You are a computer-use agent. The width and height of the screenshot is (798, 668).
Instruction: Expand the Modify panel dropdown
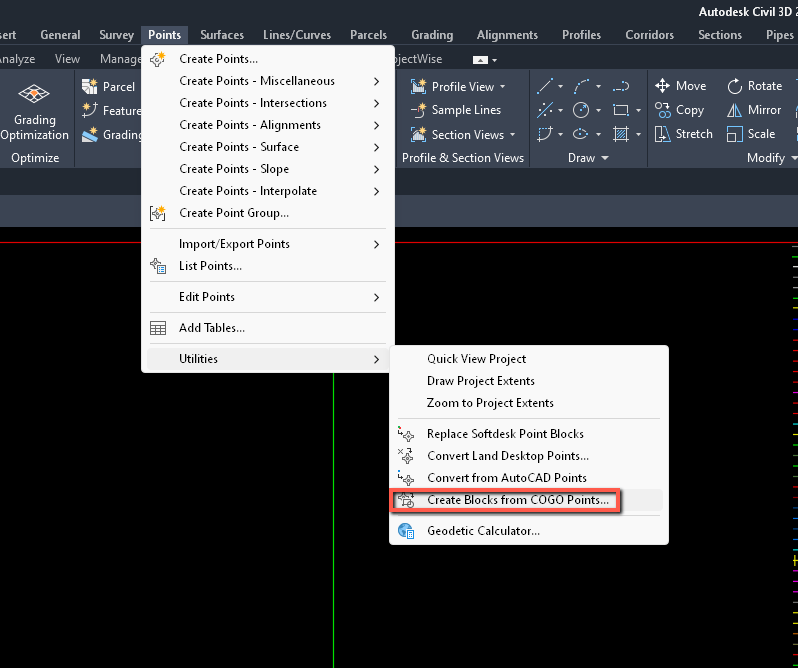(x=794, y=158)
